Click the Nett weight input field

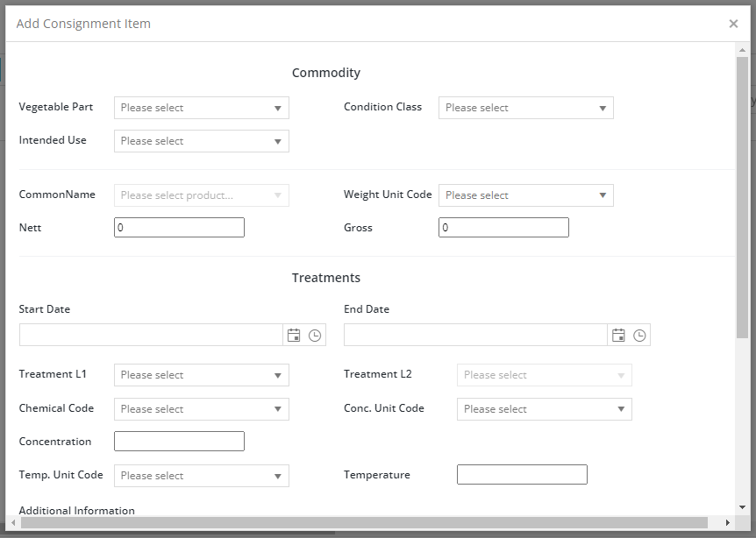coord(180,227)
